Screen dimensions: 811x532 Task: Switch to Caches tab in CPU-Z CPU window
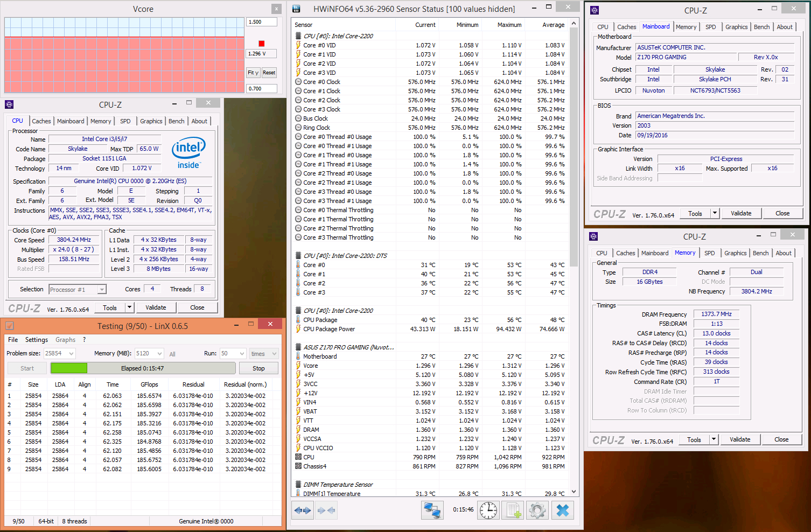pos(41,121)
